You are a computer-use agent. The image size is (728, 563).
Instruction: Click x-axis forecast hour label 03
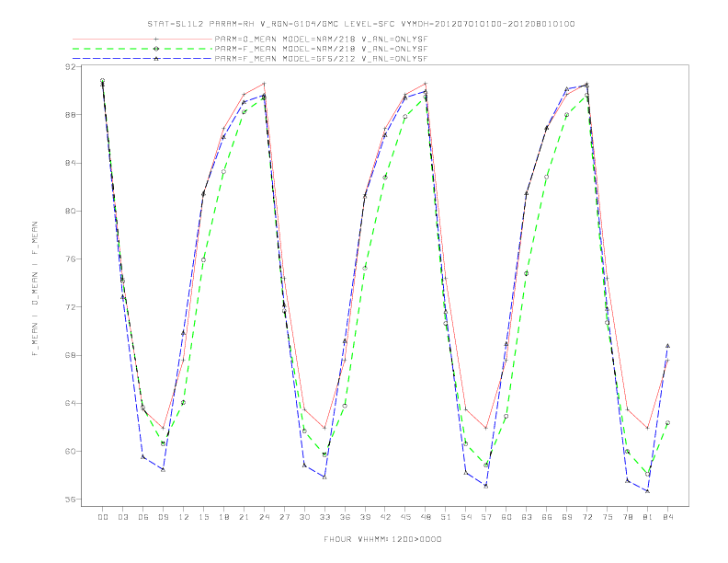tap(122, 517)
